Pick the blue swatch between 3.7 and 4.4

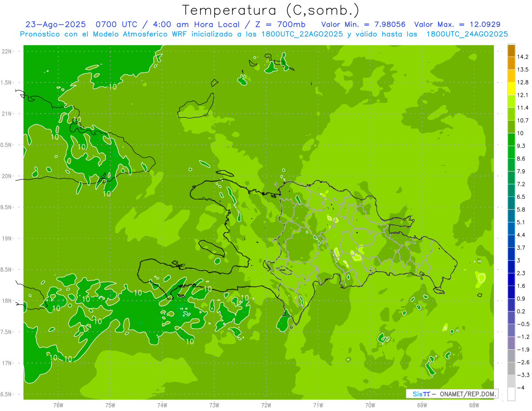click(511, 241)
